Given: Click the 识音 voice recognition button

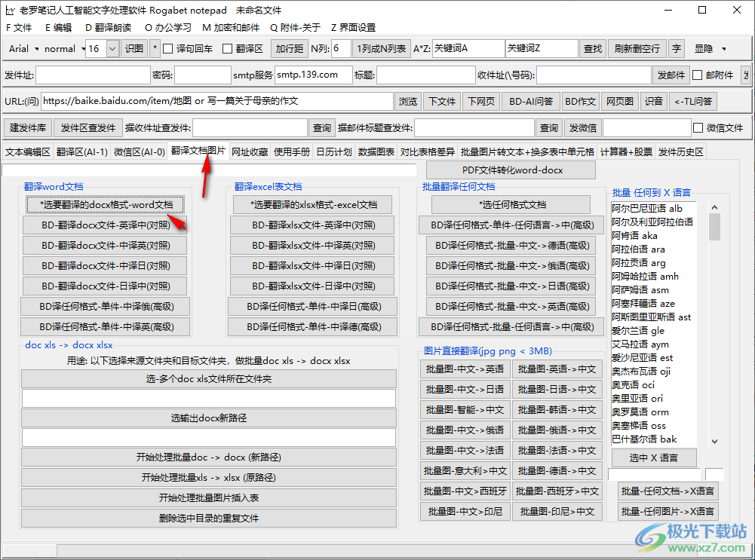Looking at the screenshot, I should click(653, 101).
